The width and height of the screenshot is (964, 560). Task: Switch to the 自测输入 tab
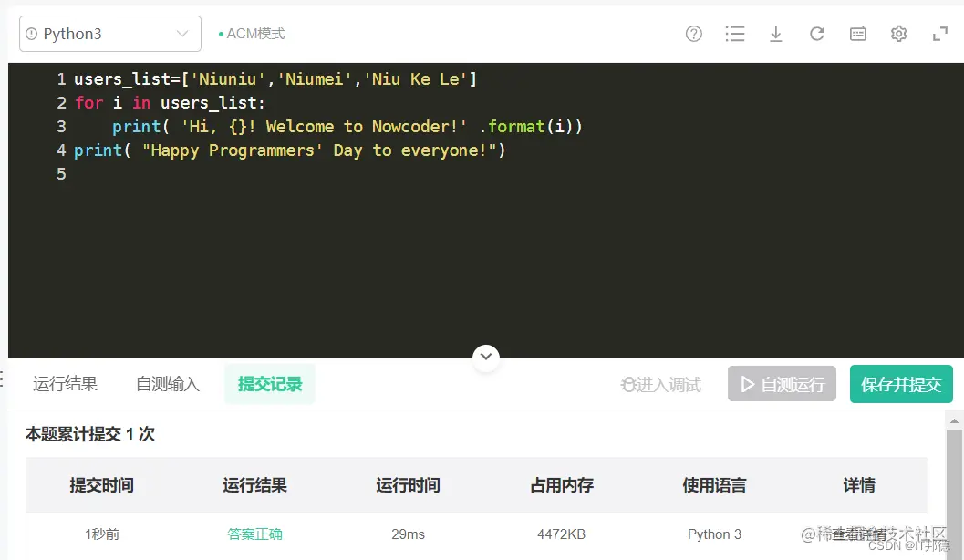coord(168,384)
